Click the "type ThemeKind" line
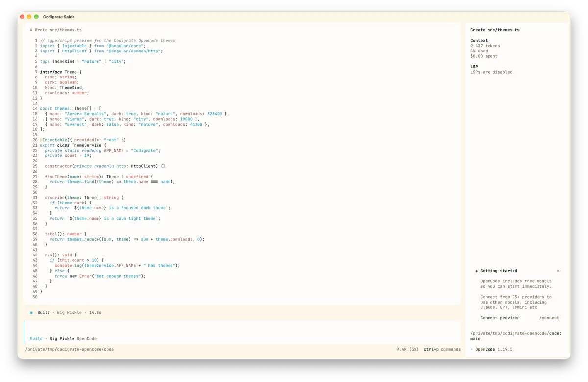This screenshot has width=588, height=382. pyautogui.click(x=83, y=61)
